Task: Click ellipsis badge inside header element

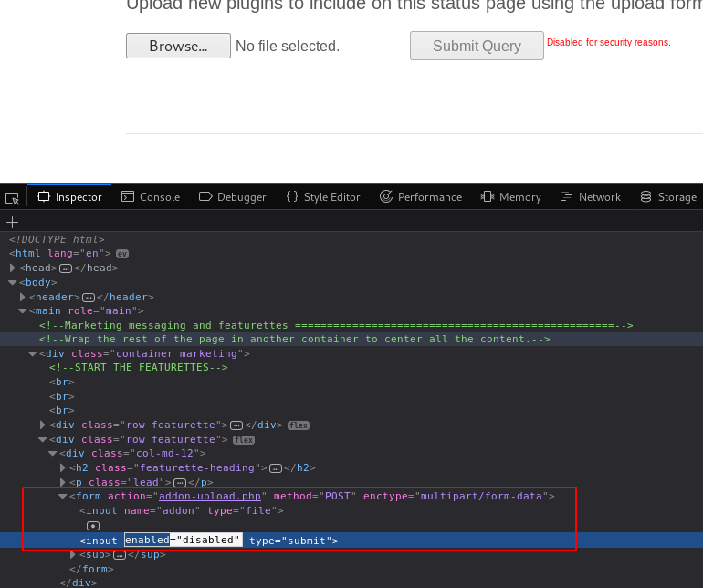Action: pyautogui.click(x=89, y=298)
